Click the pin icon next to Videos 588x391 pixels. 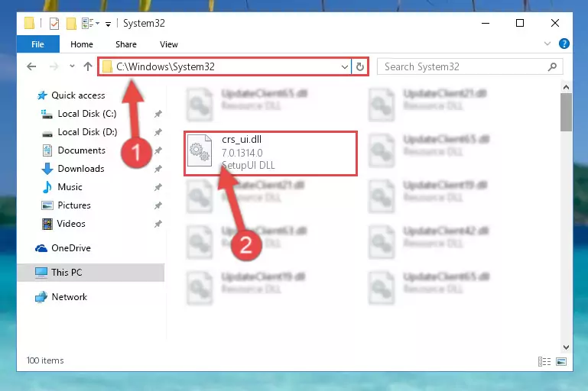[x=158, y=224]
